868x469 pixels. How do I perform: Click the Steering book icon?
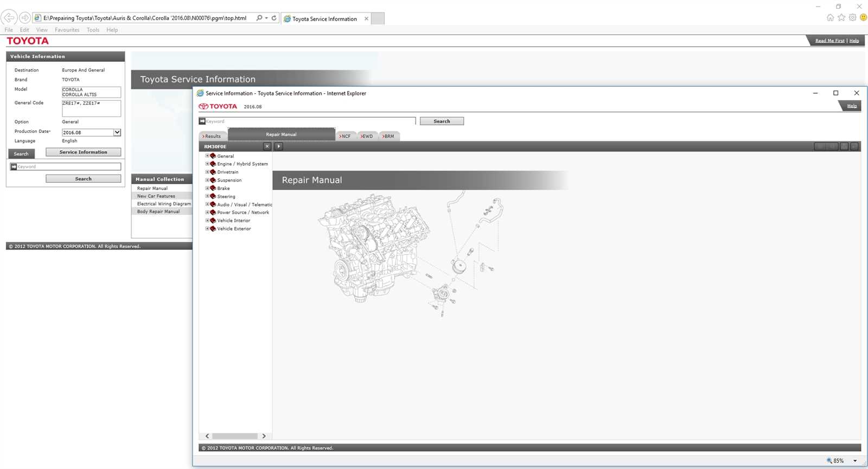coord(213,196)
